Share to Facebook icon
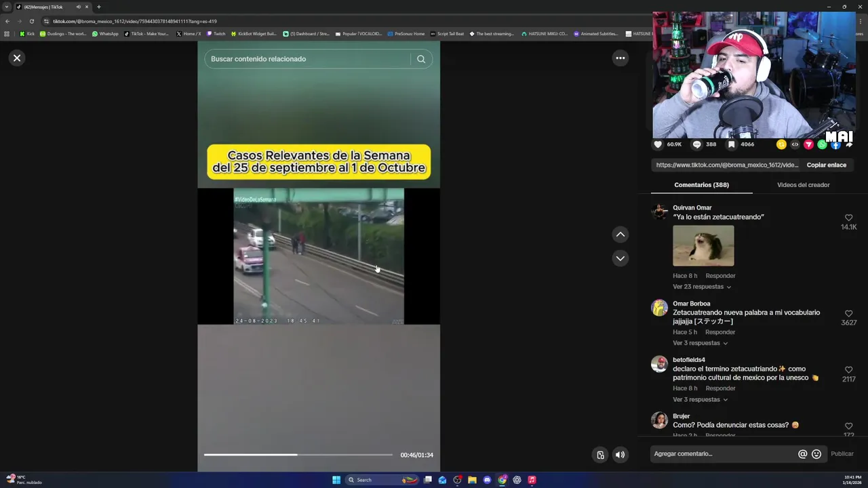868x488 pixels. pos(835,144)
